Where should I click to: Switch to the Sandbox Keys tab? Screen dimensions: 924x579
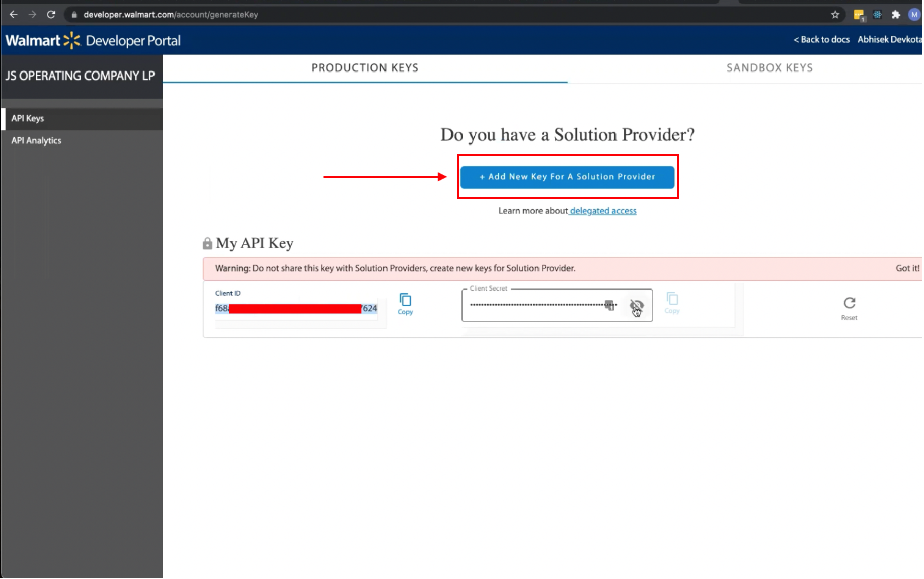(769, 68)
